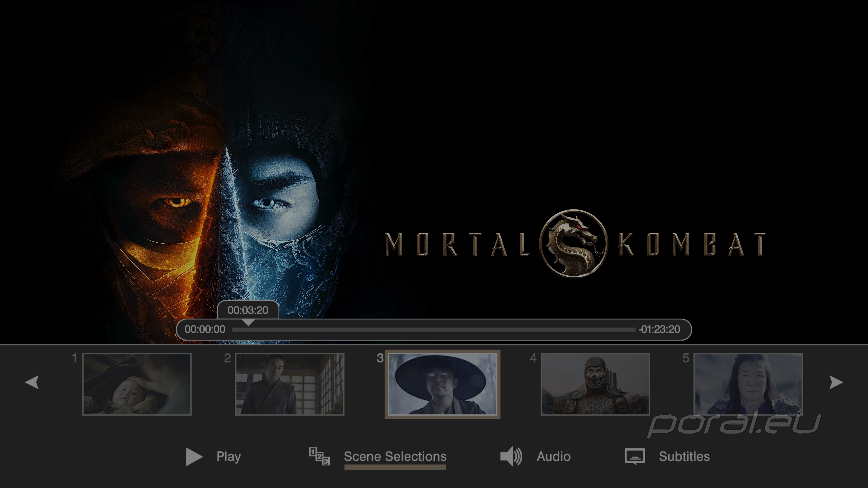Click the Scene Selections numbered icon
The height and width of the screenshot is (488, 868).
coord(319,456)
